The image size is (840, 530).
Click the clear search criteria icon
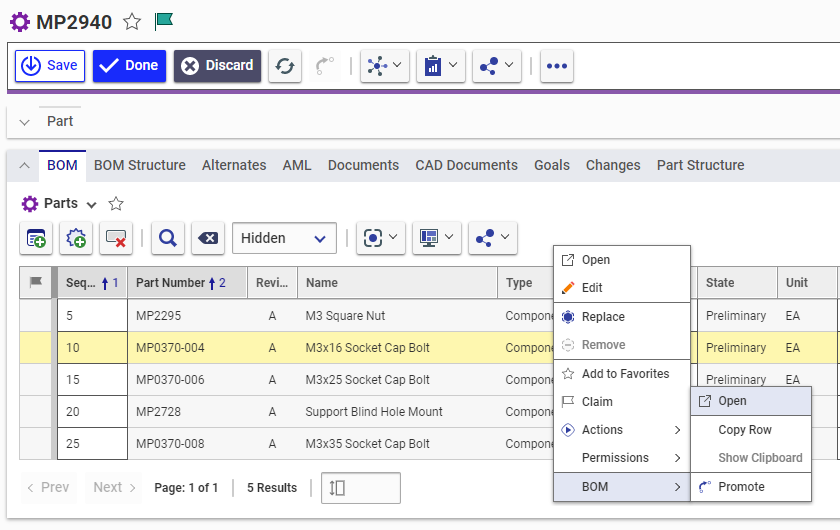[208, 238]
